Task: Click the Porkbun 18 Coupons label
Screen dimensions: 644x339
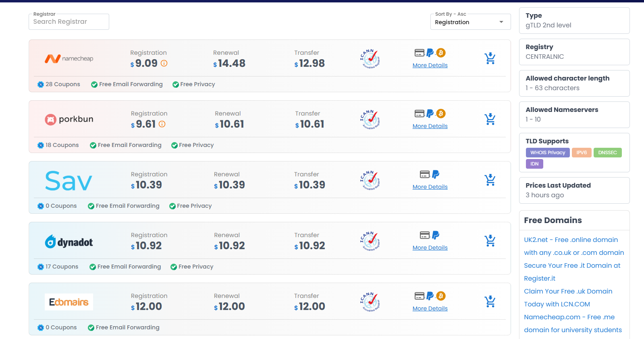Action: point(58,145)
